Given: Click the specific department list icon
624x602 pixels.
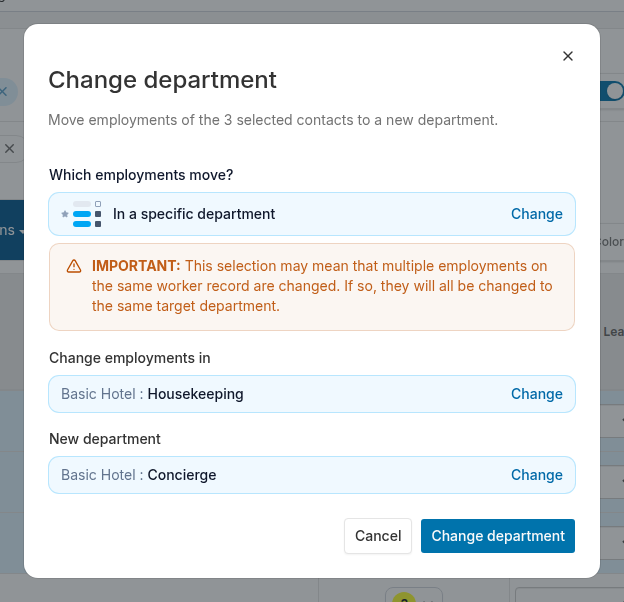Looking at the screenshot, I should click(82, 214).
